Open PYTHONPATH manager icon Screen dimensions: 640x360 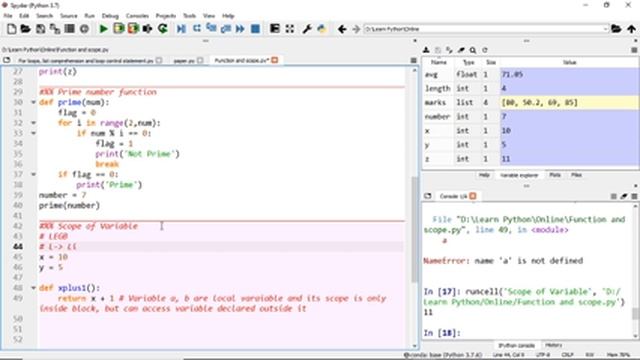click(x=322, y=29)
